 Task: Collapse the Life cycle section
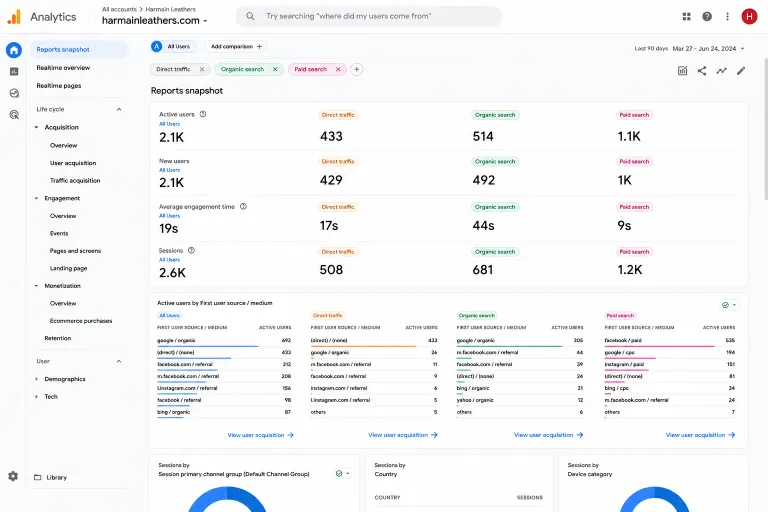tap(119, 109)
